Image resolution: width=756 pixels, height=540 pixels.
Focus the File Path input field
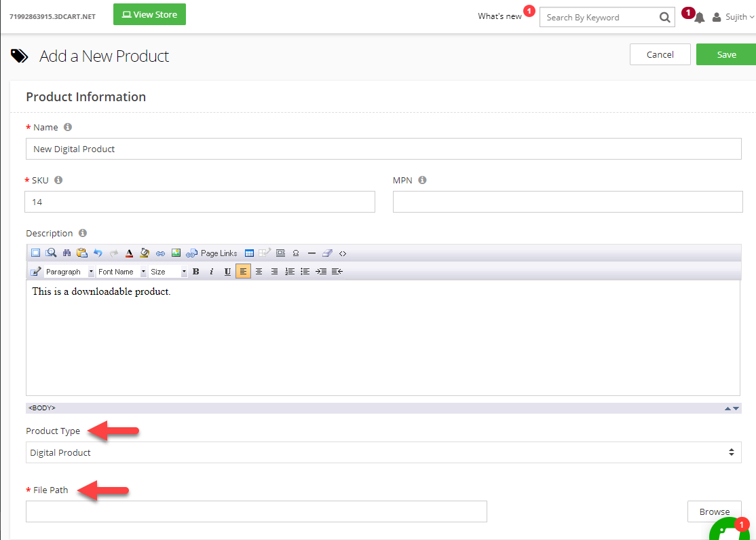point(257,511)
